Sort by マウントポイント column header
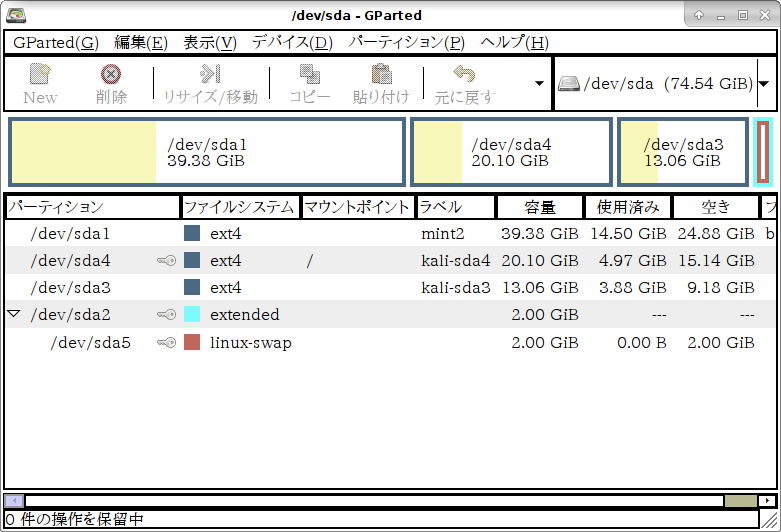781x532 pixels. pos(358,207)
